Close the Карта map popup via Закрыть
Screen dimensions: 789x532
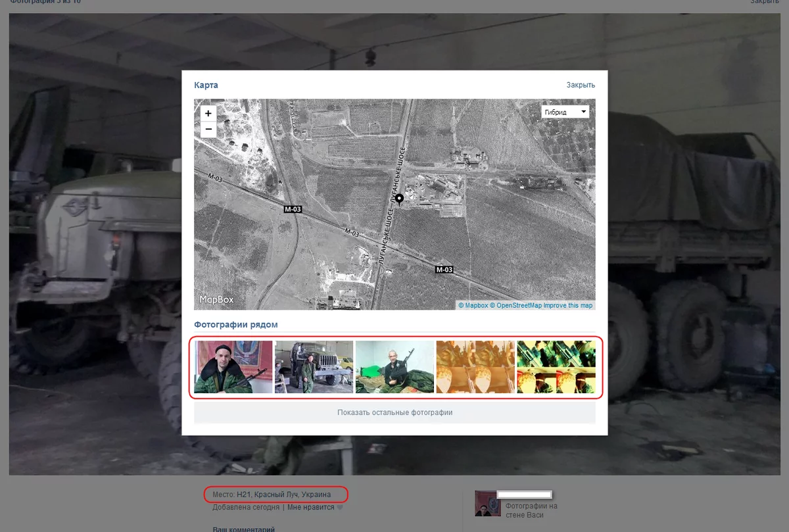[x=581, y=85]
